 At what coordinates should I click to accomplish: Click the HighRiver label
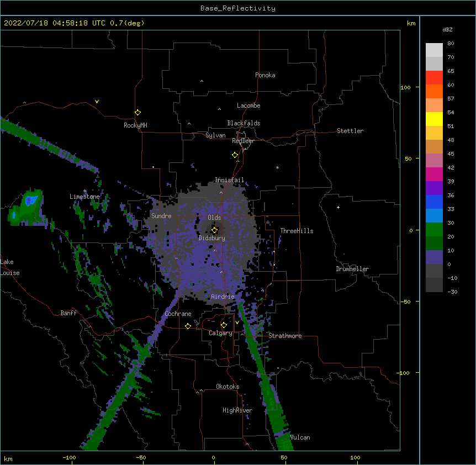(x=237, y=410)
